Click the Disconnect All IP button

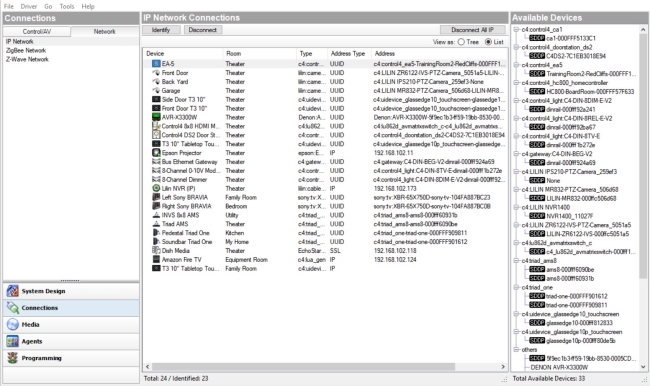[472, 30]
